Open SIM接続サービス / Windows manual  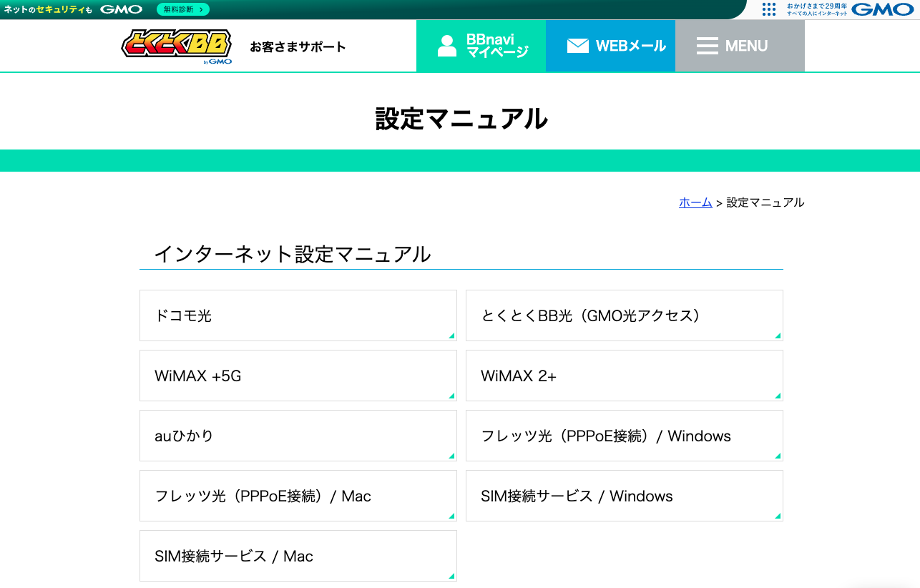(625, 496)
